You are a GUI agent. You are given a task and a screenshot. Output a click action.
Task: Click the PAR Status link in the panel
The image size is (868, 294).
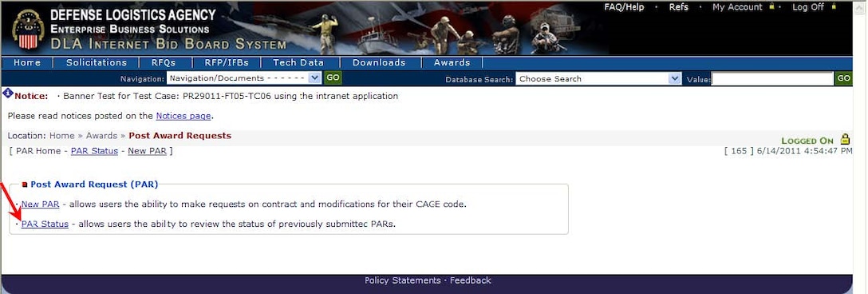point(45,224)
